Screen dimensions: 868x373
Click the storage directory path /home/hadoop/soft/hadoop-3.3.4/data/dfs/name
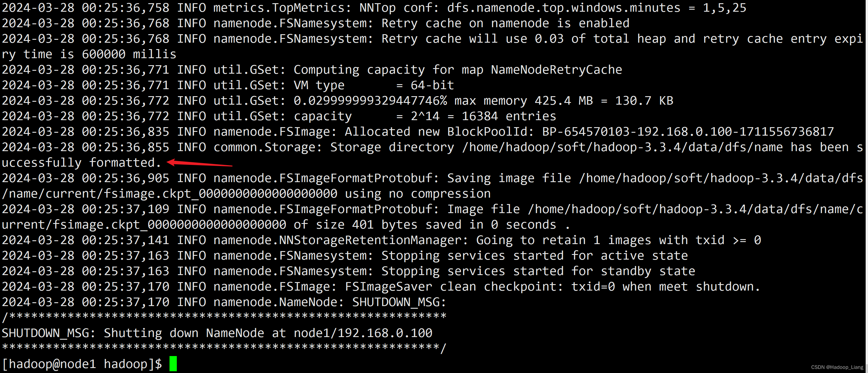click(622, 147)
